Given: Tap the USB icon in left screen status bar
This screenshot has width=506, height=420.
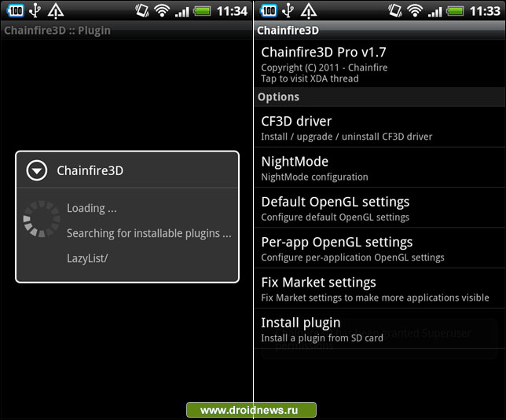Looking at the screenshot, I should [35, 11].
